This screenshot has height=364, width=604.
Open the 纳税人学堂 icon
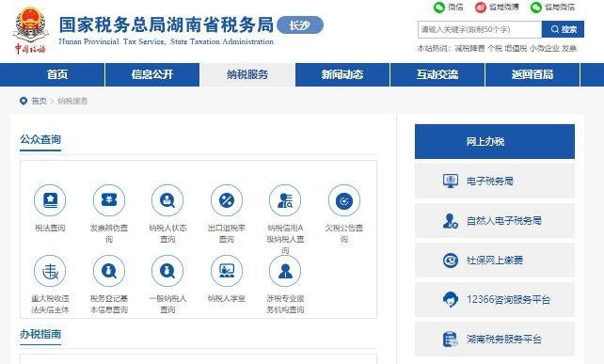point(227,271)
